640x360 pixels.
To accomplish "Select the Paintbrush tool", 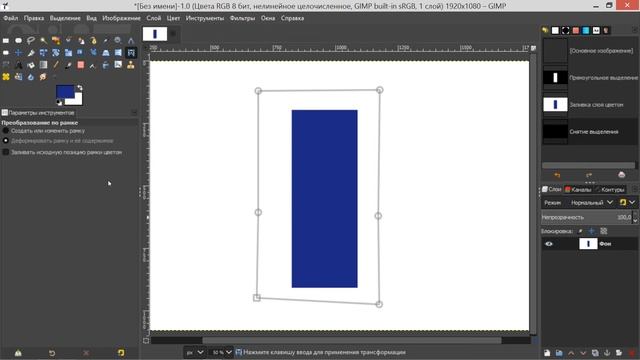I will tap(68, 65).
